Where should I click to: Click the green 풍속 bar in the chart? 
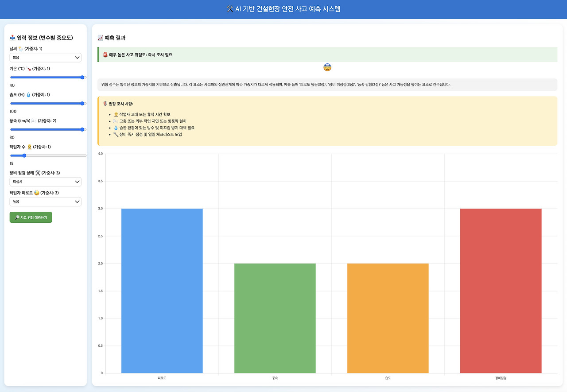(x=275, y=318)
